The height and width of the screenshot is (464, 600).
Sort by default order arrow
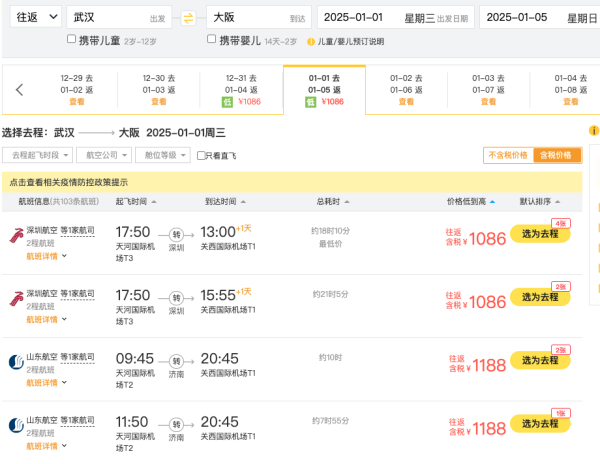(558, 202)
